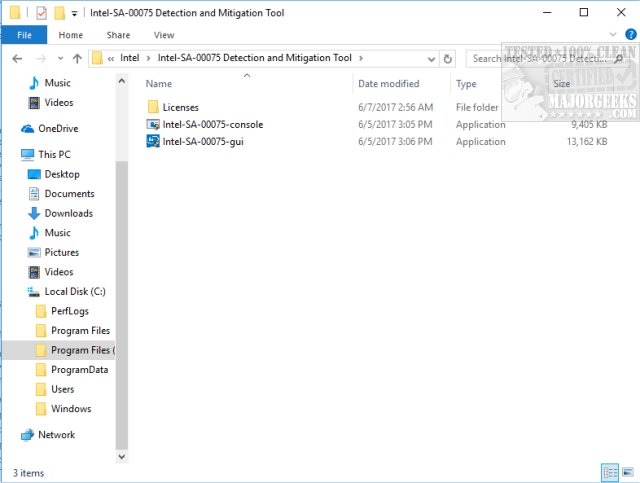Open the highlighted Program Files (x86) folder

click(x=59, y=350)
